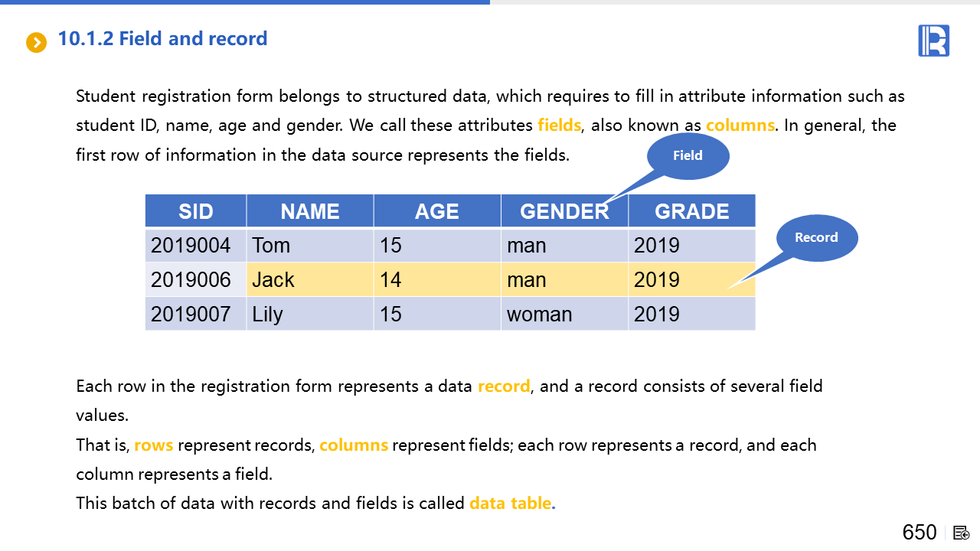Viewport: 980px width, 551px height.
Task: Click the AGE header cell
Action: coord(437,211)
